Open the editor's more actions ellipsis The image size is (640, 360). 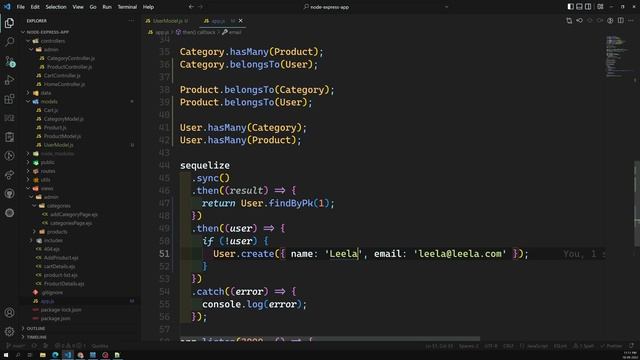[631, 20]
